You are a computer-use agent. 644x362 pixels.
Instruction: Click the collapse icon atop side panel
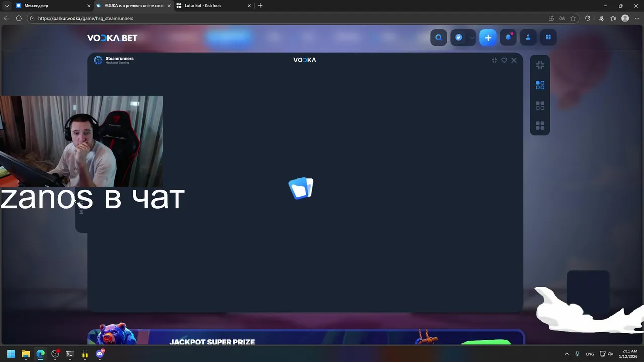[540, 65]
